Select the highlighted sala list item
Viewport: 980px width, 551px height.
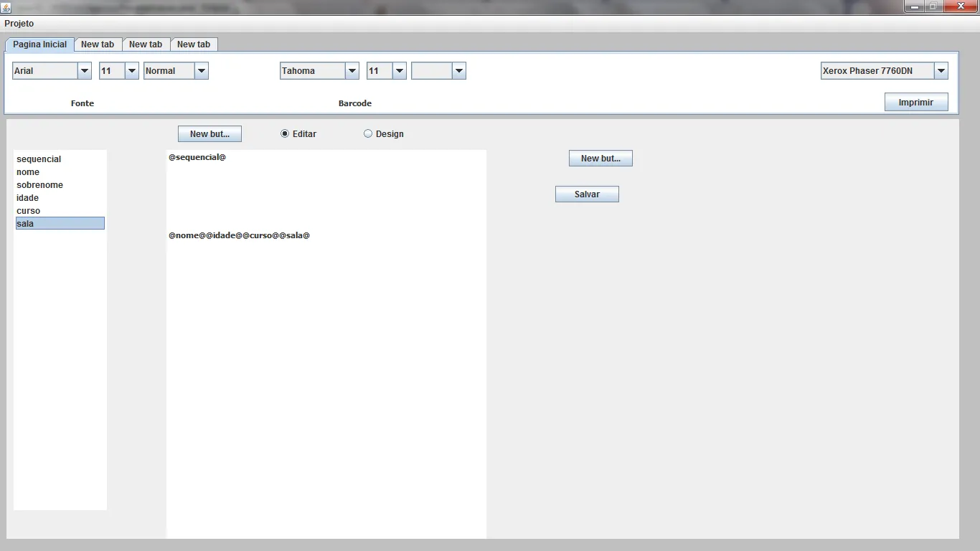tap(60, 224)
